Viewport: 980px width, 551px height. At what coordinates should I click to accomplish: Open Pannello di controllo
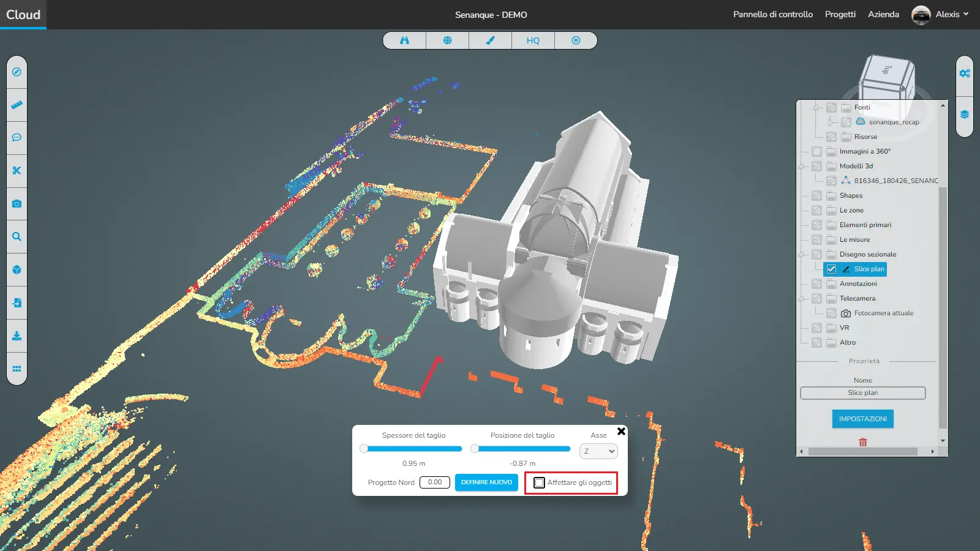(773, 14)
